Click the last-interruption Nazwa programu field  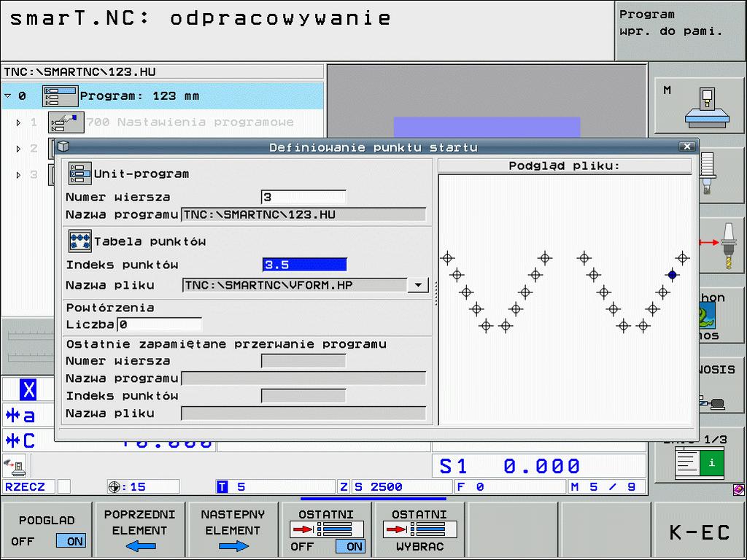pos(303,378)
